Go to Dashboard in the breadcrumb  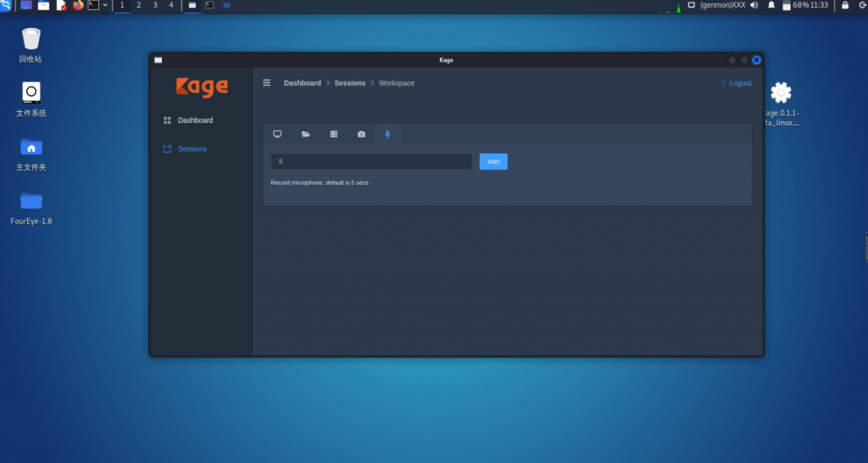[x=303, y=83]
